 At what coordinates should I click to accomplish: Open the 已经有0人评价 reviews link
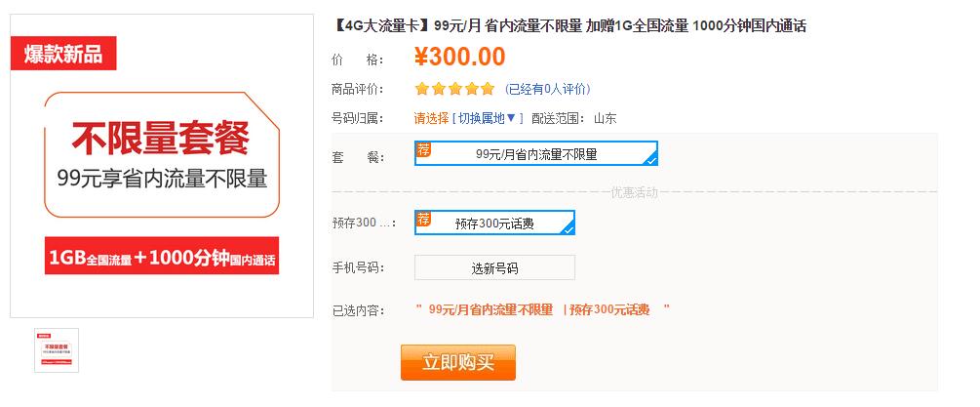coord(548,89)
